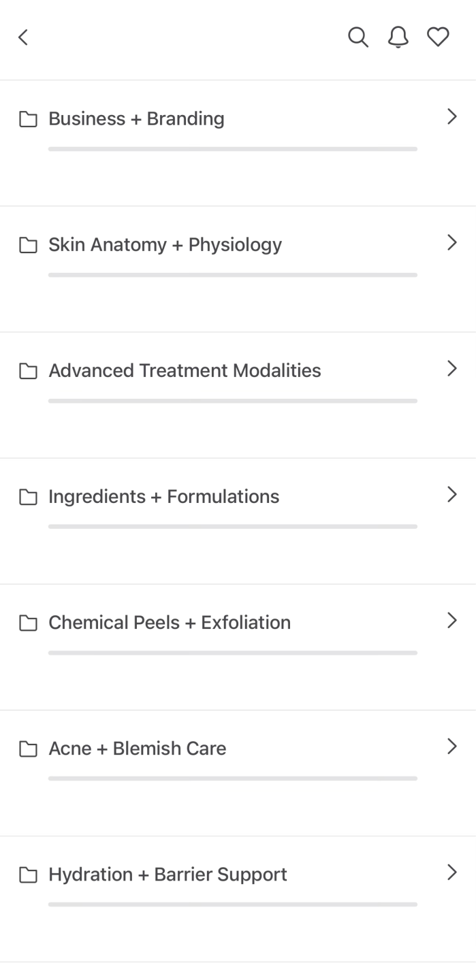Select the Ingredients + Formulations title
This screenshot has height=980, width=476.
pyautogui.click(x=163, y=497)
